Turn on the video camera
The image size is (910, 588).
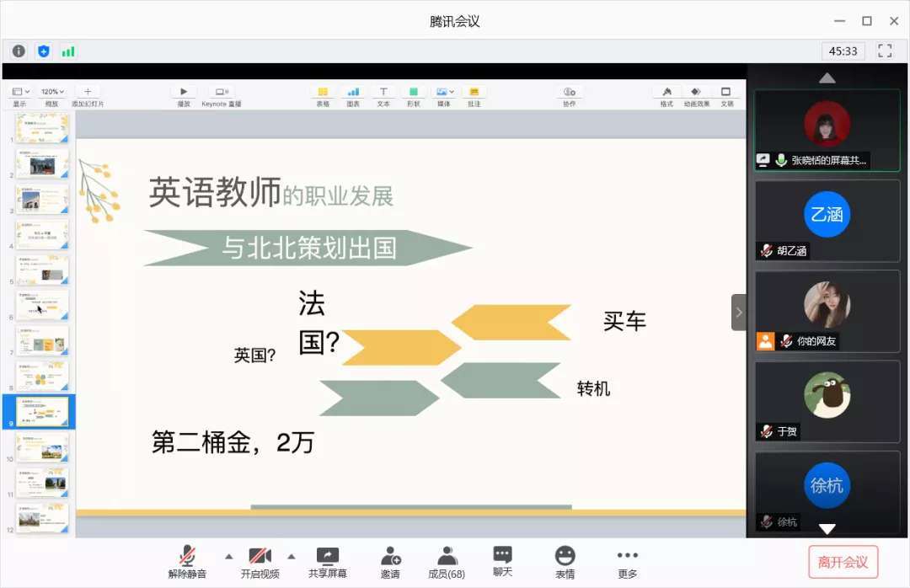pyautogui.click(x=260, y=561)
